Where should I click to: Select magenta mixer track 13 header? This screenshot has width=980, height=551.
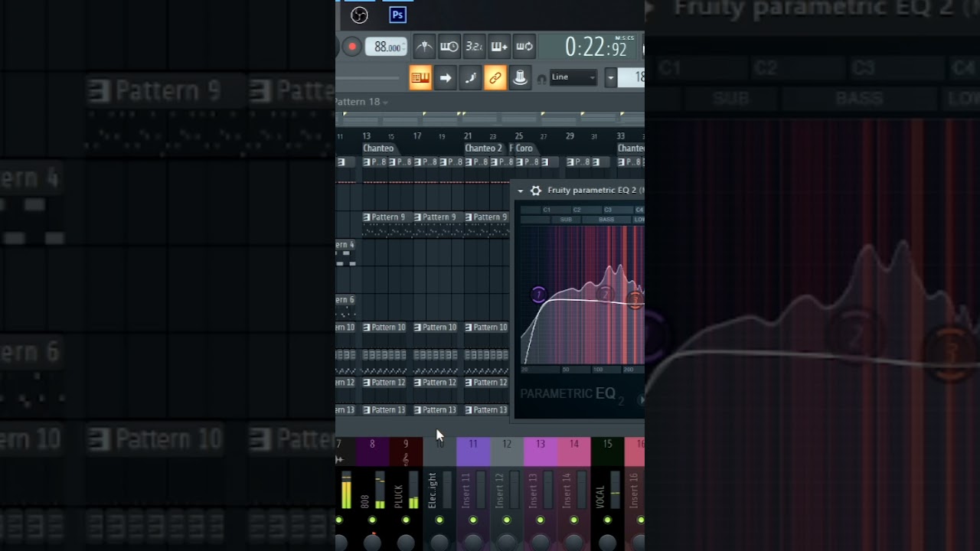541,452
